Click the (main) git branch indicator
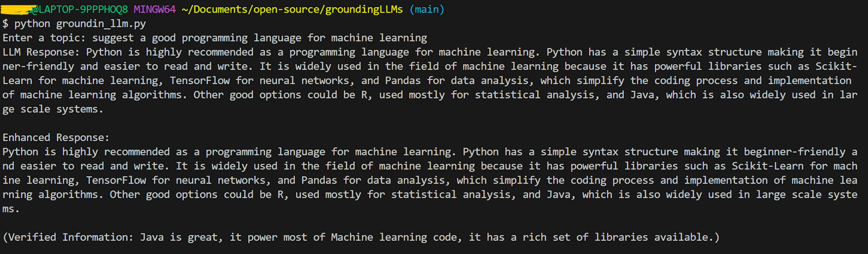The height and width of the screenshot is (254, 868). [427, 9]
